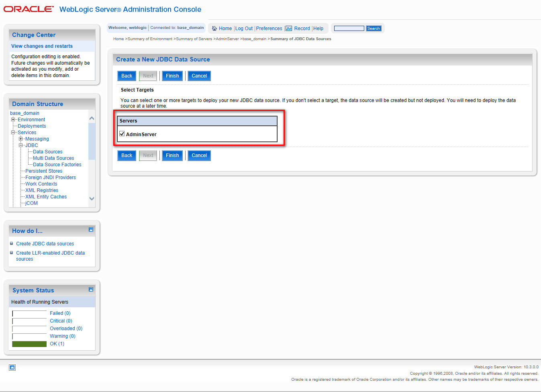Expand the Messaging tree node
Viewport: 541px width, 392px height.
click(21, 139)
